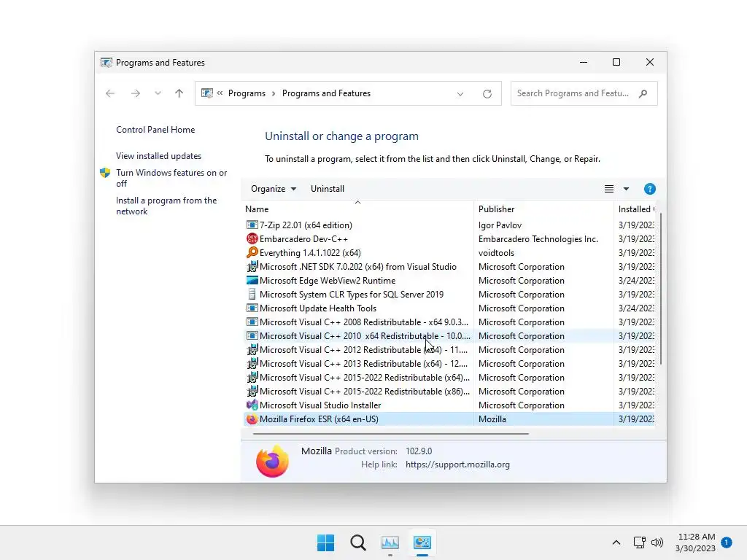The image size is (747, 560).
Task: Select Microsoft Visual Studio Installer row
Action: pyautogui.click(x=449, y=405)
